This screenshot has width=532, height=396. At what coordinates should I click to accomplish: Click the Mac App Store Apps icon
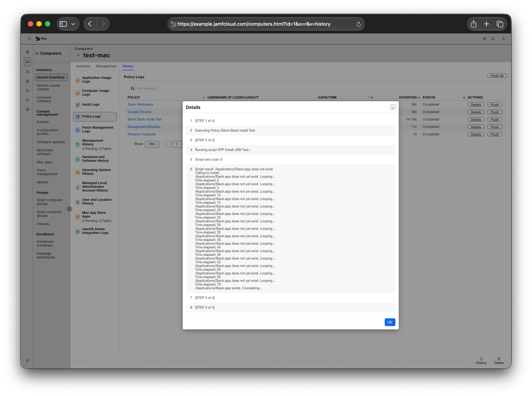tap(78, 217)
